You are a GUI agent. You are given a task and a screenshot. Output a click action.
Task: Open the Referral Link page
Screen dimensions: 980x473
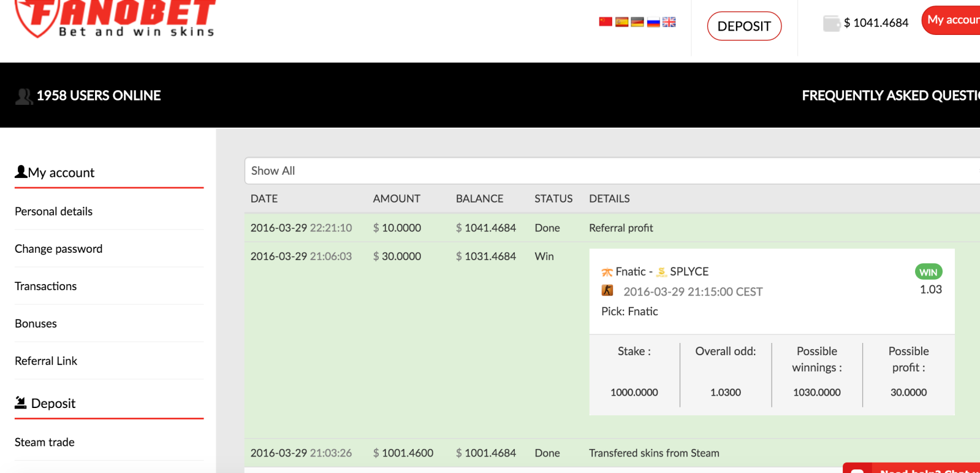tap(46, 361)
